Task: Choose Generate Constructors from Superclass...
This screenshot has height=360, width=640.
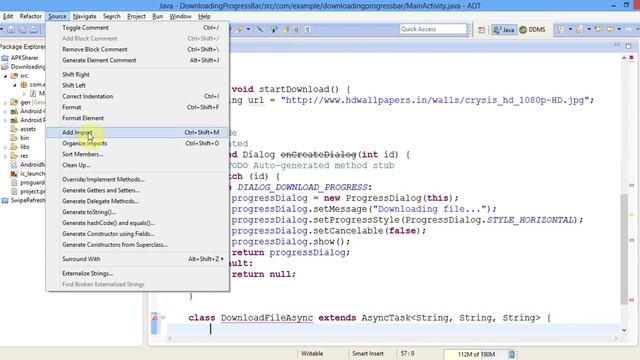Action: [x=138, y=245]
